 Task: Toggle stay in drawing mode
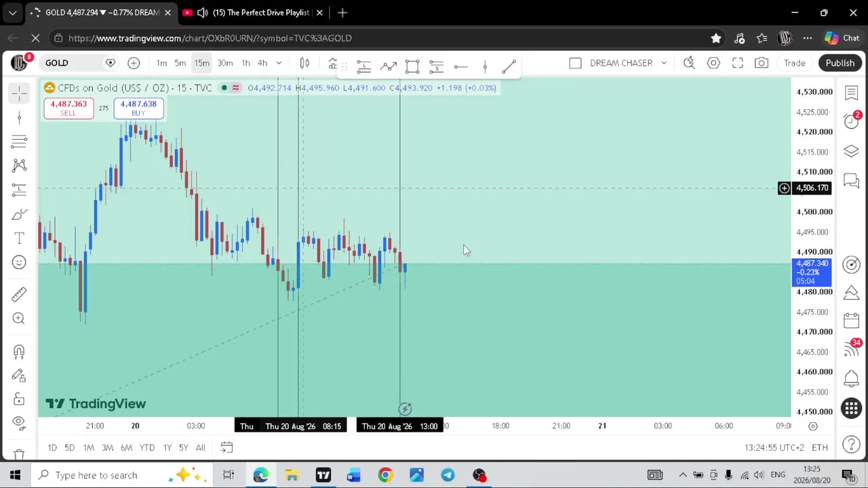tap(19, 375)
